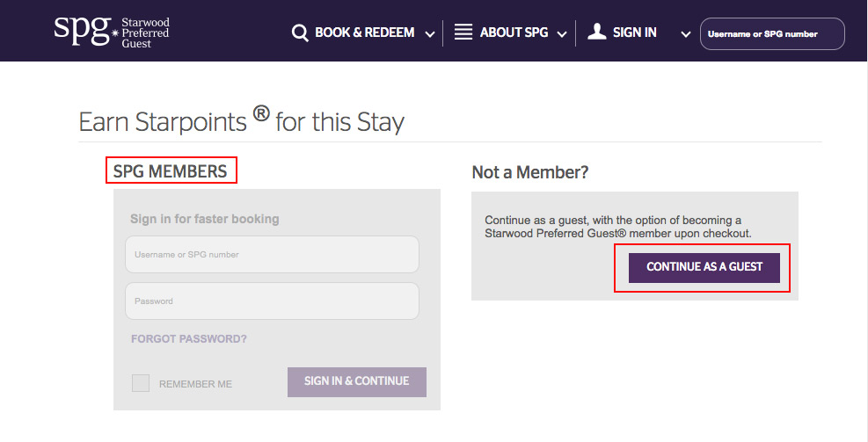The height and width of the screenshot is (442, 868).
Task: Select the SPG Members heading
Action: 171,171
